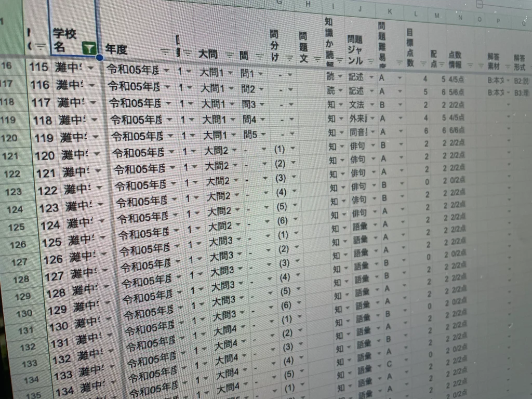Click the 2/2点 cell in the 文法 row
532x399 pixels.
pos(457,105)
